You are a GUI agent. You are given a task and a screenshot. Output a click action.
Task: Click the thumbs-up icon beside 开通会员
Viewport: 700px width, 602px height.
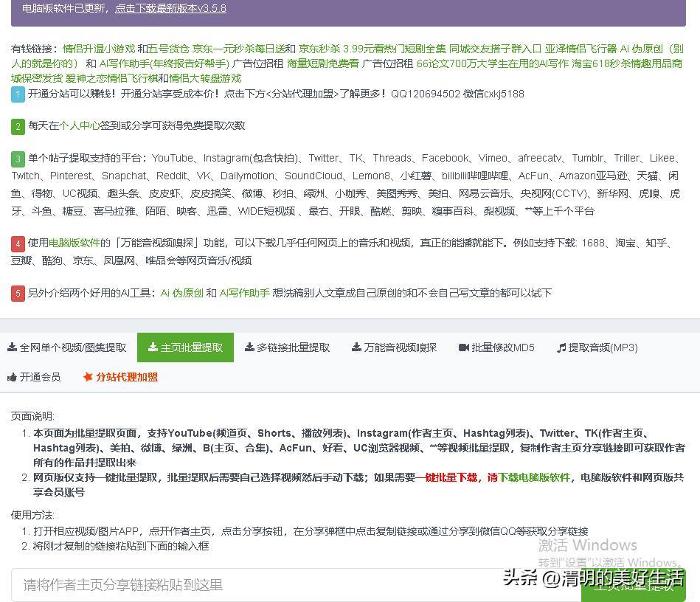13,377
